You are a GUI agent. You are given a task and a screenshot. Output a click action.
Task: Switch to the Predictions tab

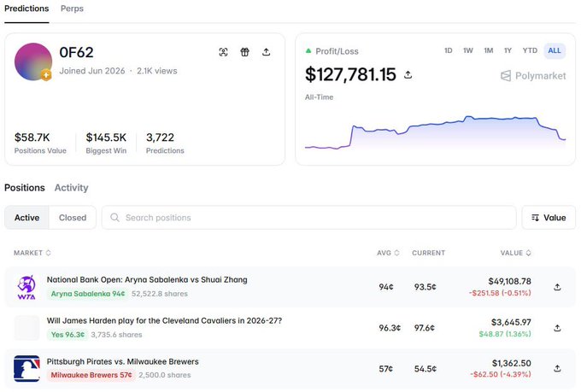point(26,9)
